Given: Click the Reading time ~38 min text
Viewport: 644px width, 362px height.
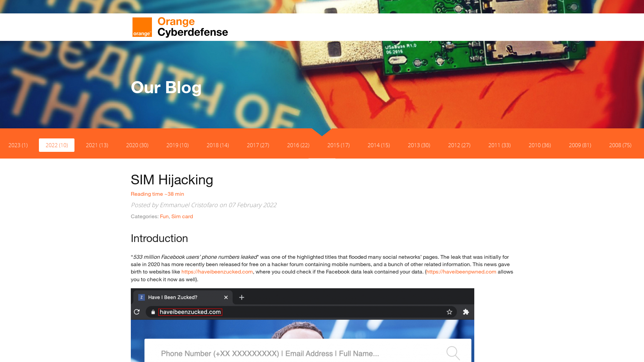Looking at the screenshot, I should [157, 194].
